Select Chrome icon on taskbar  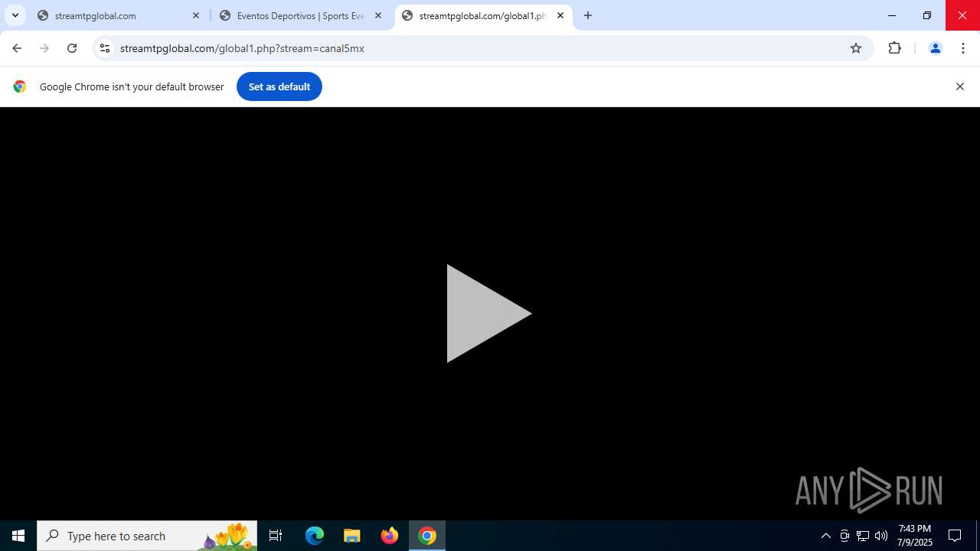click(427, 536)
